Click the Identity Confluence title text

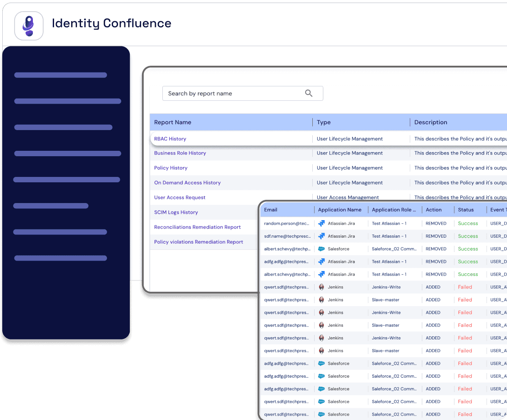112,23
